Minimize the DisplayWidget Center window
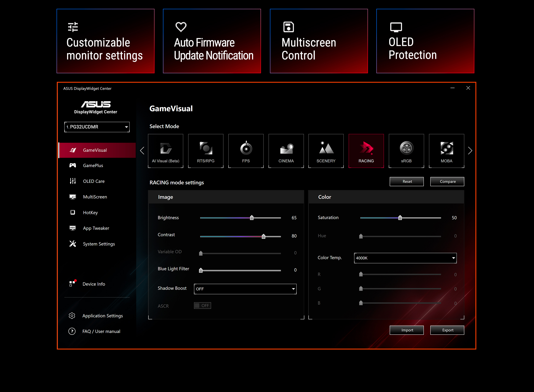 [452, 88]
